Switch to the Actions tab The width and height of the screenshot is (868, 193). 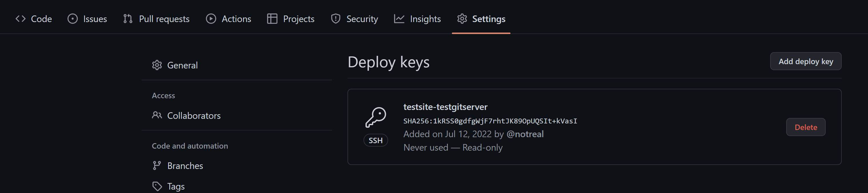tap(229, 19)
